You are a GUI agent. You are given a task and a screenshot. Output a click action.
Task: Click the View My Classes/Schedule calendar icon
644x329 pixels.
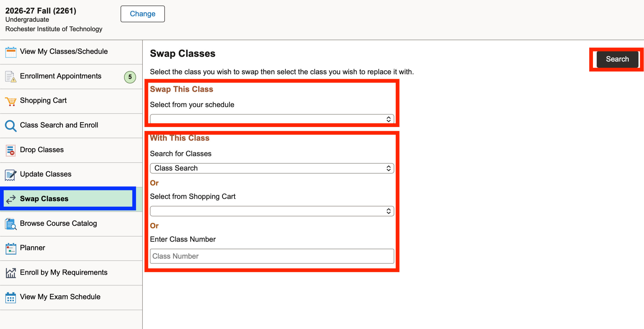pos(10,51)
